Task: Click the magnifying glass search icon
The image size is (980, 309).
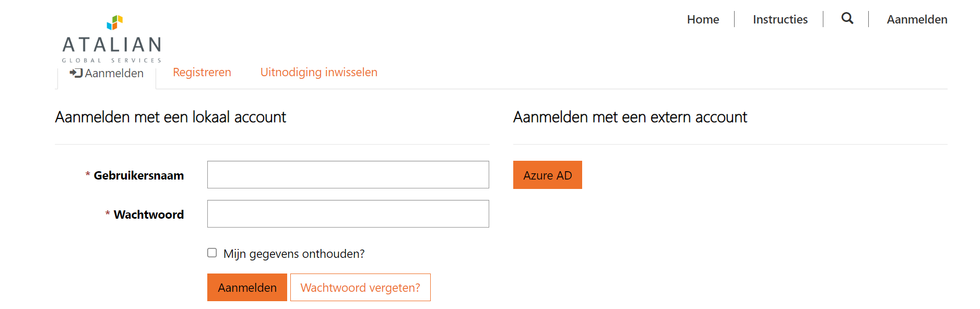Action: pos(847,19)
